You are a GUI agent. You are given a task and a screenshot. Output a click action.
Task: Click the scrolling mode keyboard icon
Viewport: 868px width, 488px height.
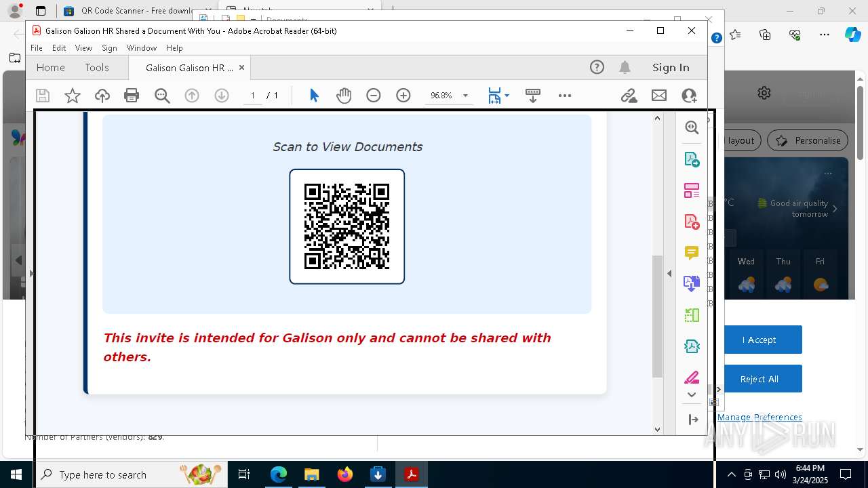pos(533,96)
